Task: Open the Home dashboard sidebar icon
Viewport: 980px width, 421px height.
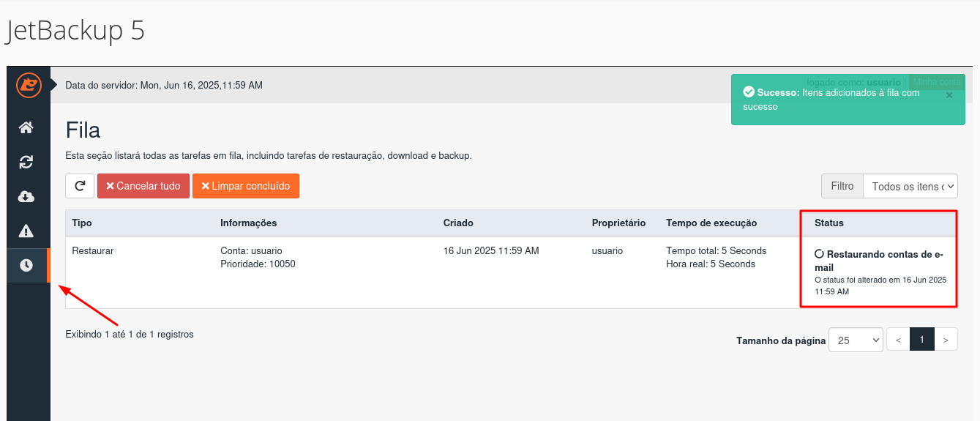Action: [26, 128]
